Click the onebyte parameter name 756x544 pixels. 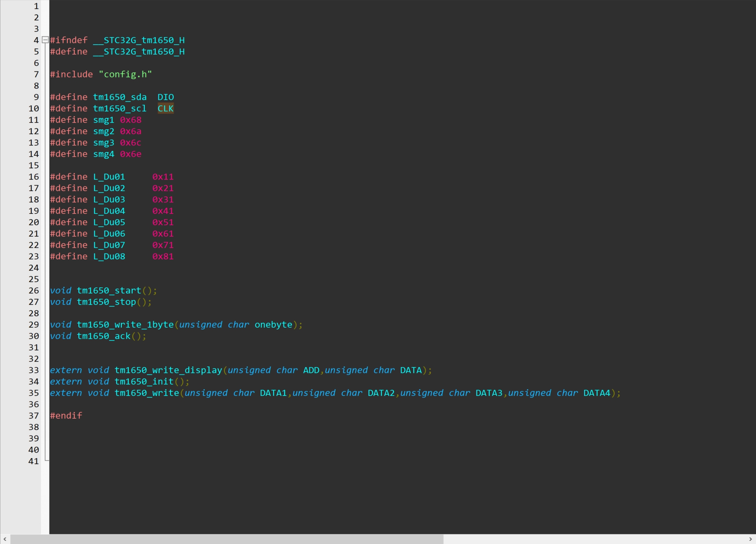coord(273,324)
